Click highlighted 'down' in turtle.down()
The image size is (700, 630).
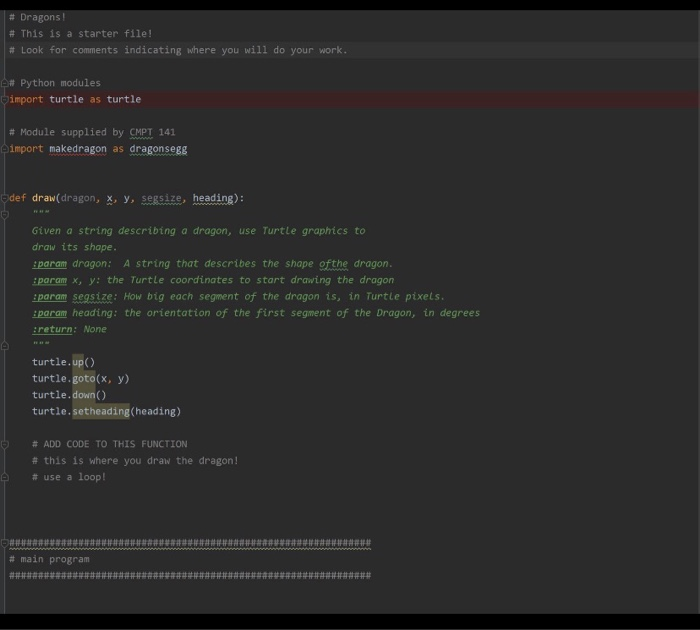[x=84, y=395]
